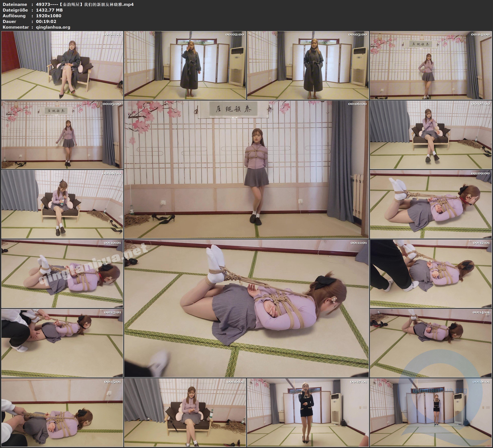Select the frame marked 00:02:00
This screenshot has height=448, width=493.
coord(185,65)
